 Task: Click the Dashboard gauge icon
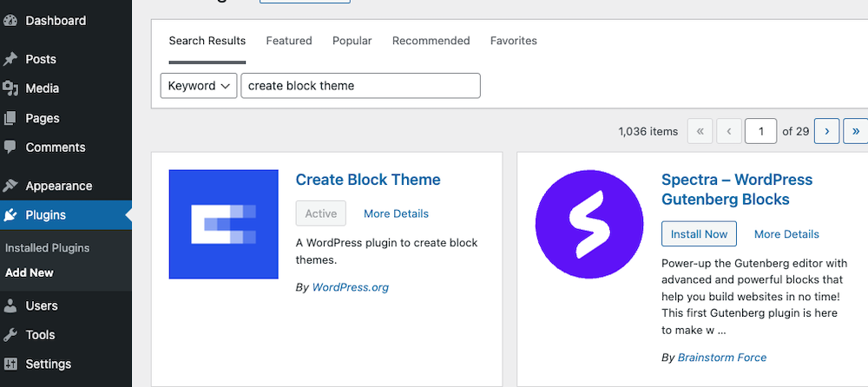click(x=10, y=21)
